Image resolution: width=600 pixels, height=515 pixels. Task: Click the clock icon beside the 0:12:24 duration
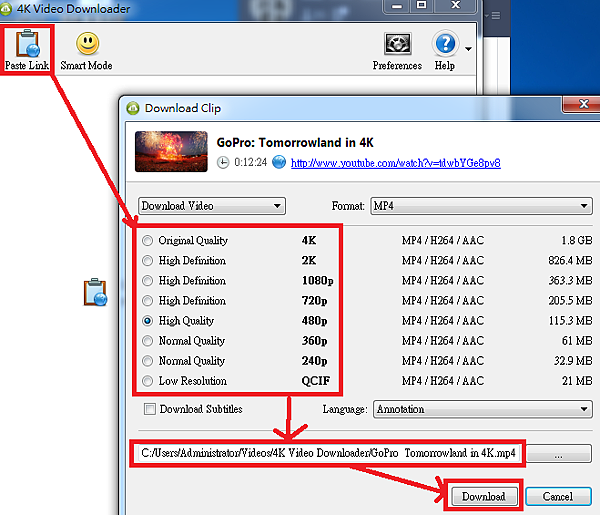223,163
